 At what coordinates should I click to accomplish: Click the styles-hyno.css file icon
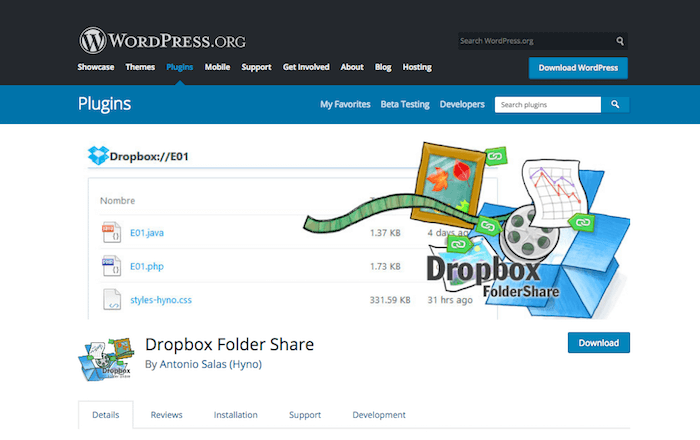click(112, 299)
